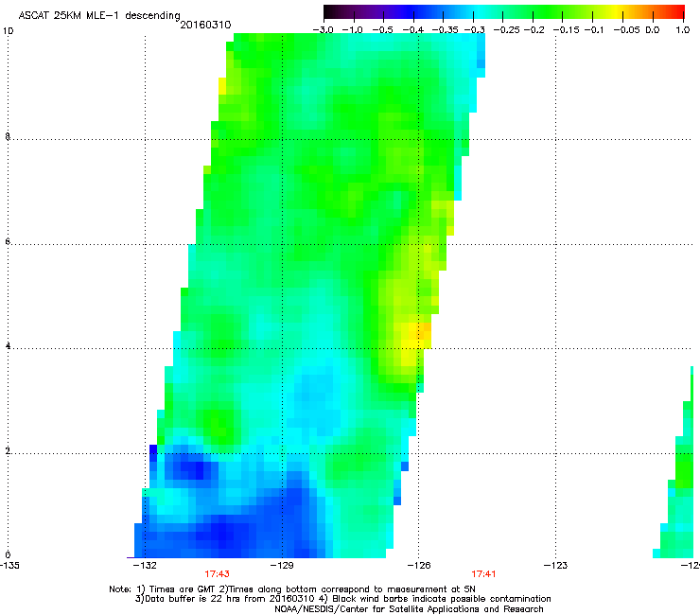Pick the purple section of the color bar
The image size is (700, 615).
[x=383, y=12]
